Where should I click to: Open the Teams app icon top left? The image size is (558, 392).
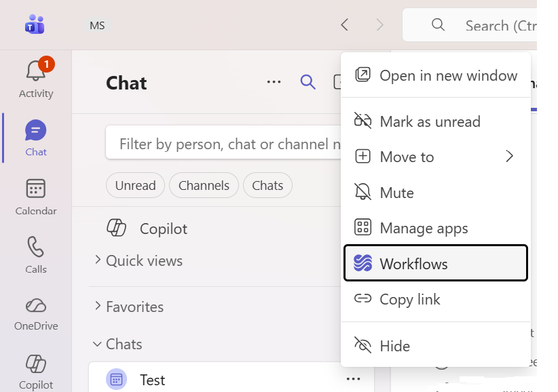[x=35, y=24]
